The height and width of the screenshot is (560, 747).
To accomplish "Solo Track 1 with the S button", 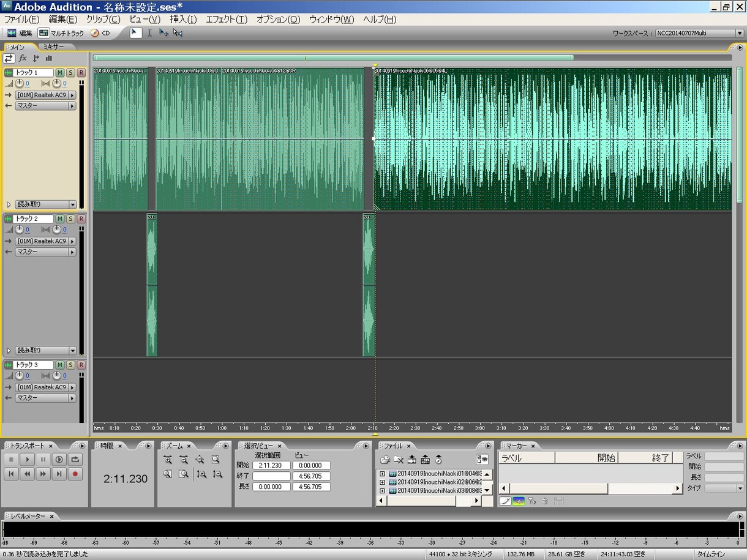I will [70, 73].
